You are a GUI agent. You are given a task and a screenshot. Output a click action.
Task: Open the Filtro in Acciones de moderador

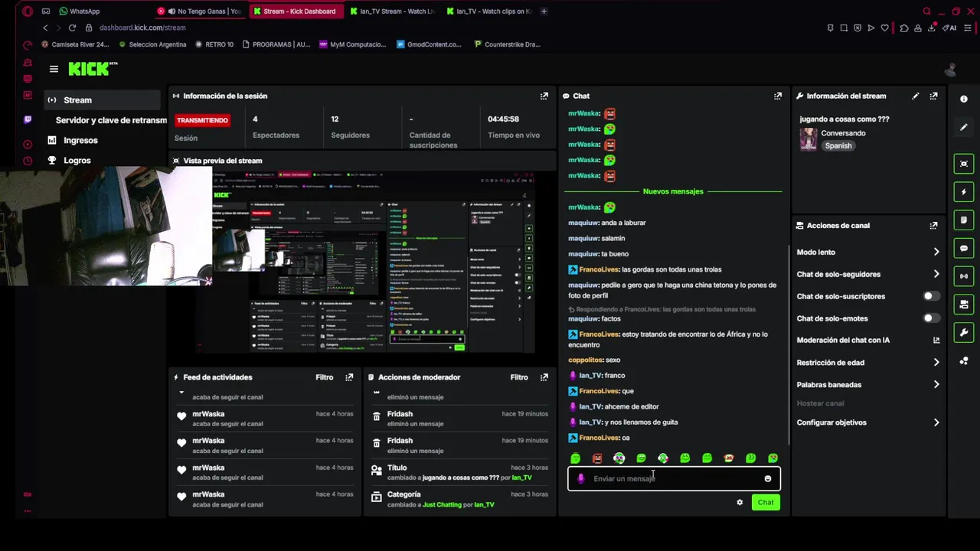[519, 377]
